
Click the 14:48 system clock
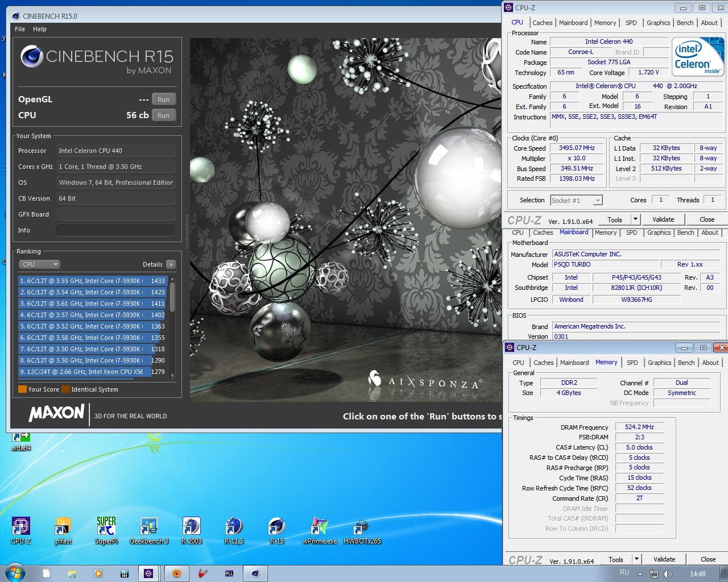(x=698, y=574)
